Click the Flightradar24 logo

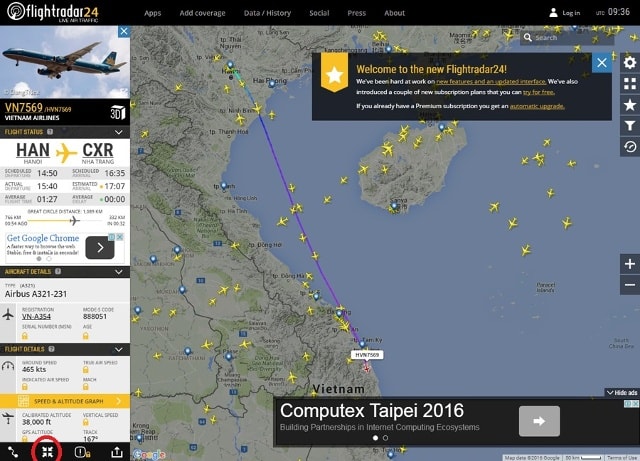53,12
